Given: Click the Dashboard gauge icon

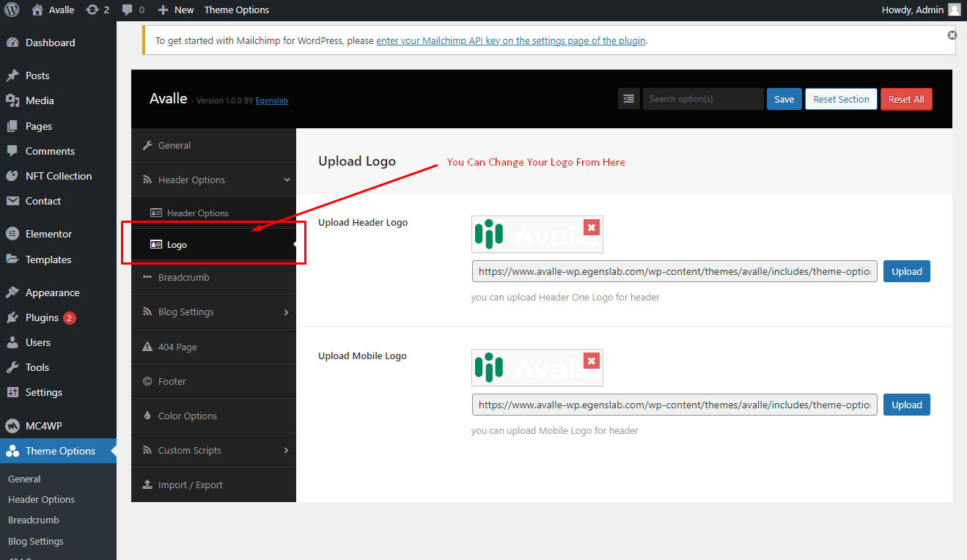Looking at the screenshot, I should coord(12,43).
